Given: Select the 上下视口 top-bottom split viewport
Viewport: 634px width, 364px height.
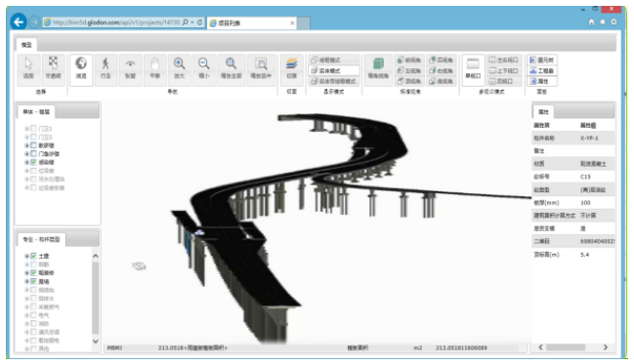Looking at the screenshot, I should pyautogui.click(x=504, y=70).
